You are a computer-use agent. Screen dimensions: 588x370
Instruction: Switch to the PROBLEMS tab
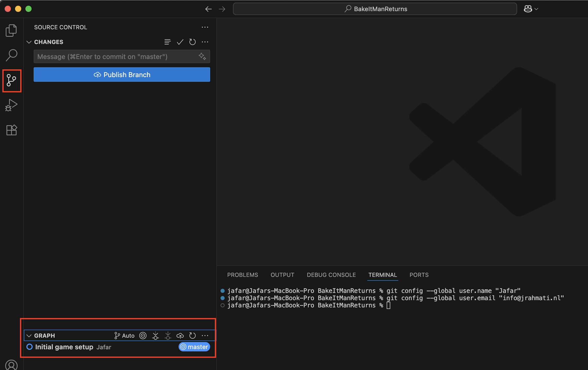(242, 275)
